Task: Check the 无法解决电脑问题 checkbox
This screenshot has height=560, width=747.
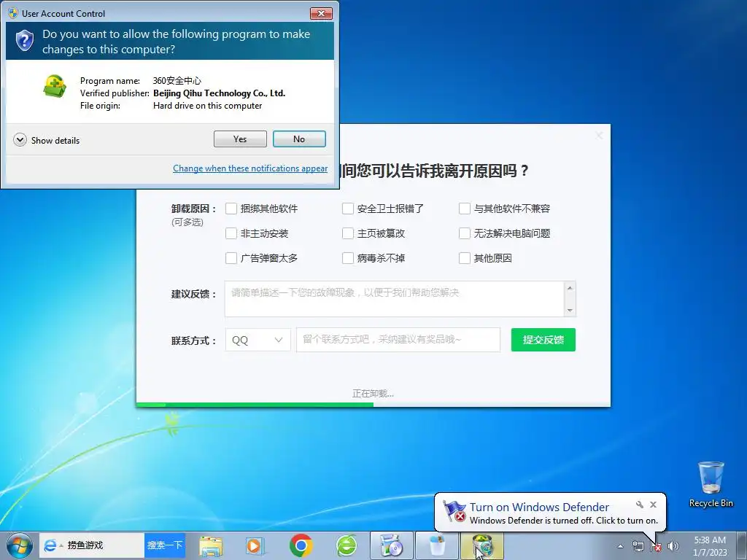Action: (x=465, y=233)
